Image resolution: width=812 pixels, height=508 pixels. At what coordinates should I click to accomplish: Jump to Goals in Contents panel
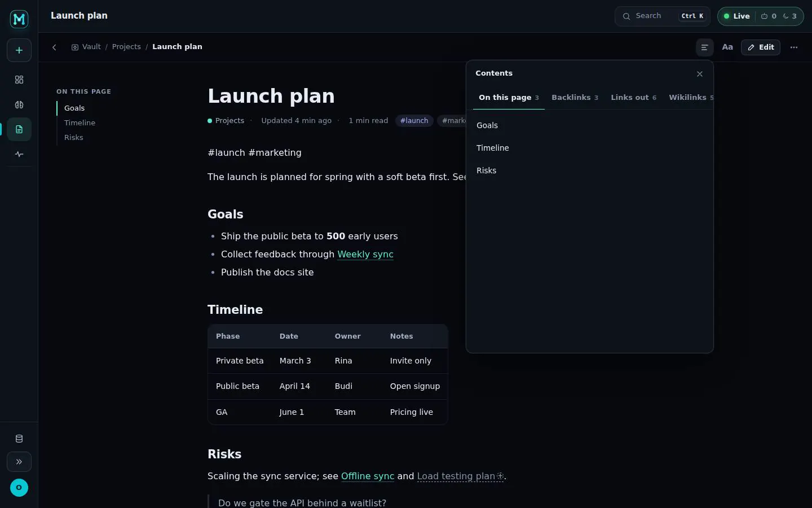click(590, 125)
